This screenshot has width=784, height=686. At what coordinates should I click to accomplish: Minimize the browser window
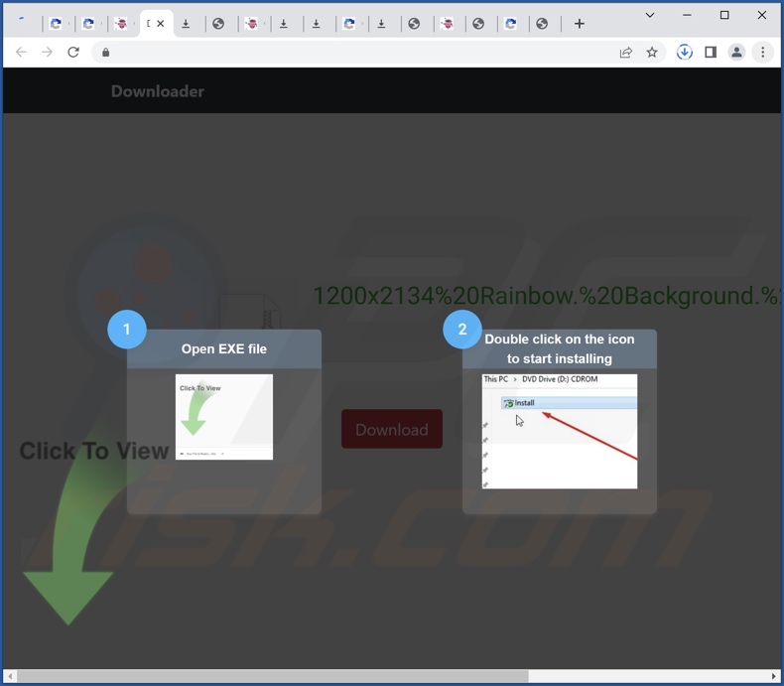687,15
